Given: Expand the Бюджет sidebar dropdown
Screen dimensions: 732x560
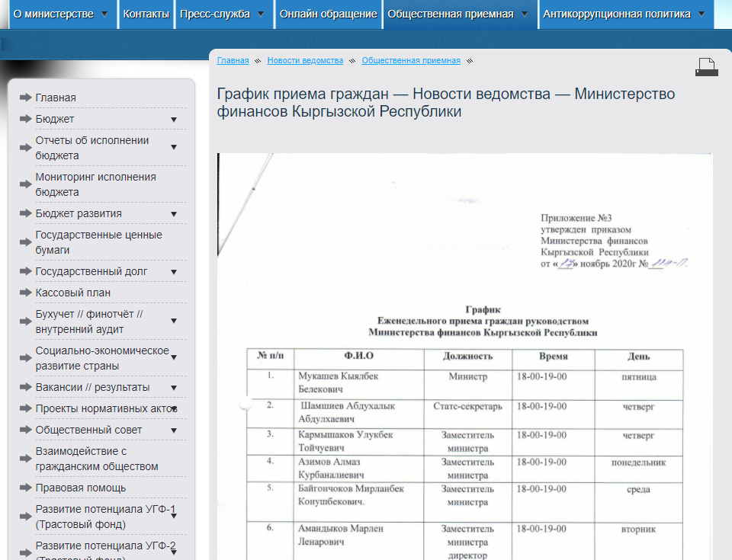Looking at the screenshot, I should click(174, 119).
